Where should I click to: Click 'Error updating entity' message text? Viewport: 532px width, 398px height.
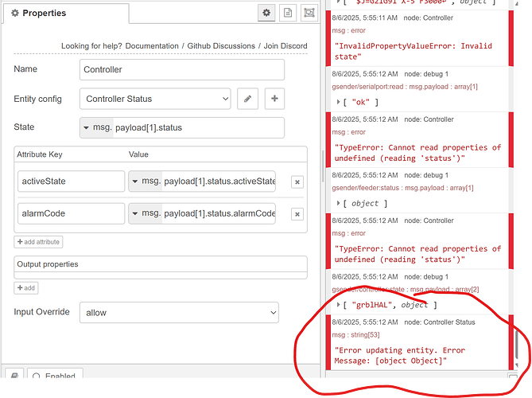pos(400,355)
